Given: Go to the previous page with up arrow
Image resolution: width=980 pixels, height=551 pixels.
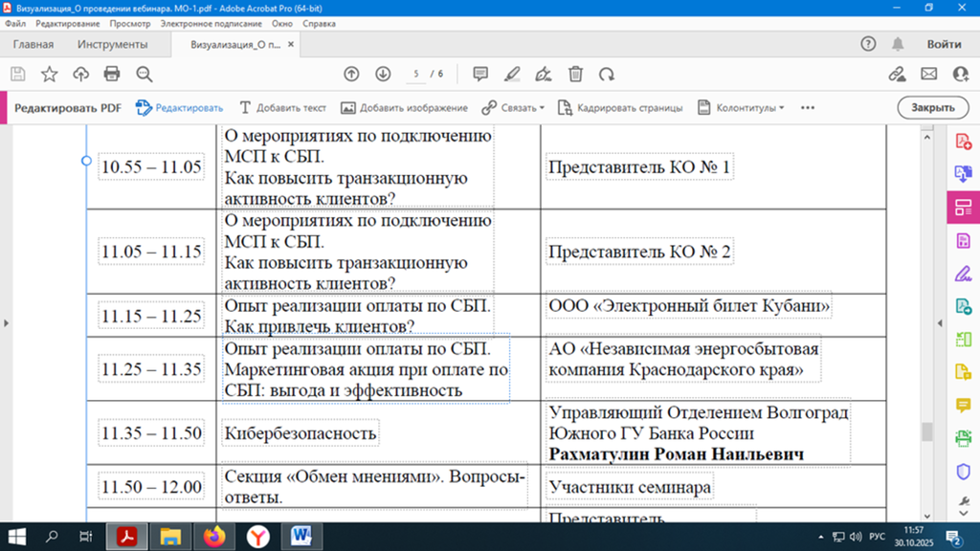Looking at the screenshot, I should click(x=351, y=74).
